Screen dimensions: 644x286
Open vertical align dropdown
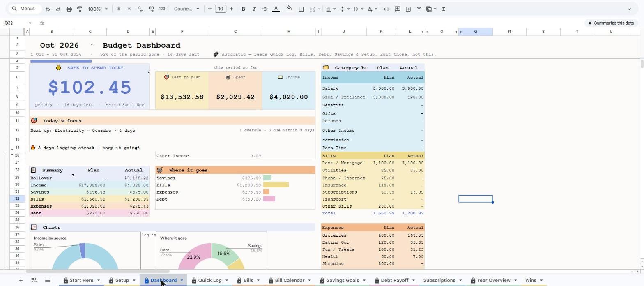345,9
